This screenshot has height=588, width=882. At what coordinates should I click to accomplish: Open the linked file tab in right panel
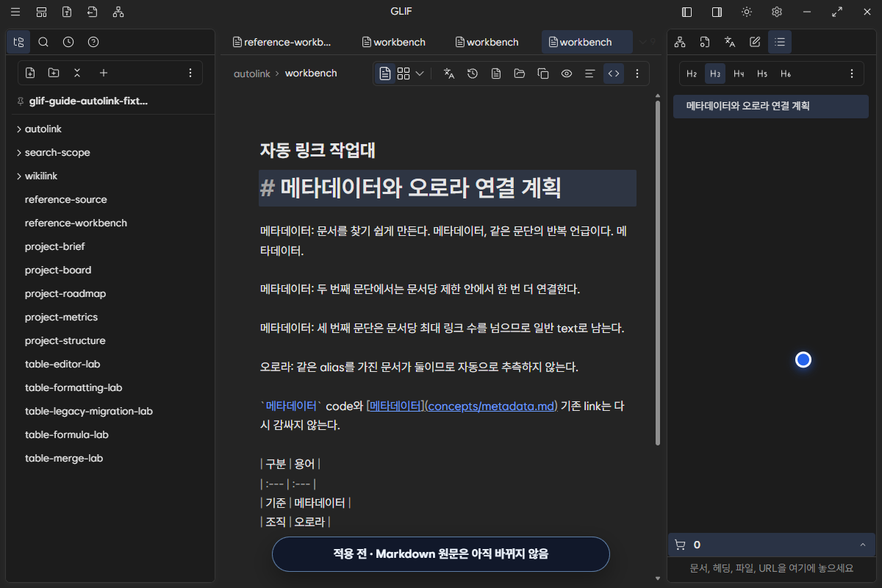(x=705, y=42)
